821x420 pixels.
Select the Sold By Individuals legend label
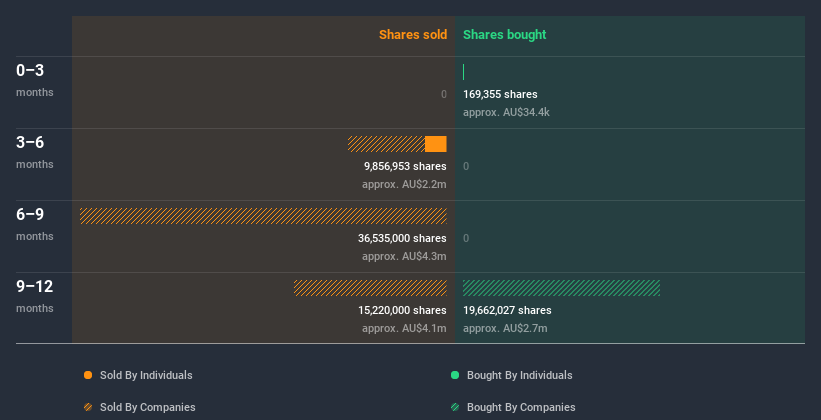click(x=146, y=375)
